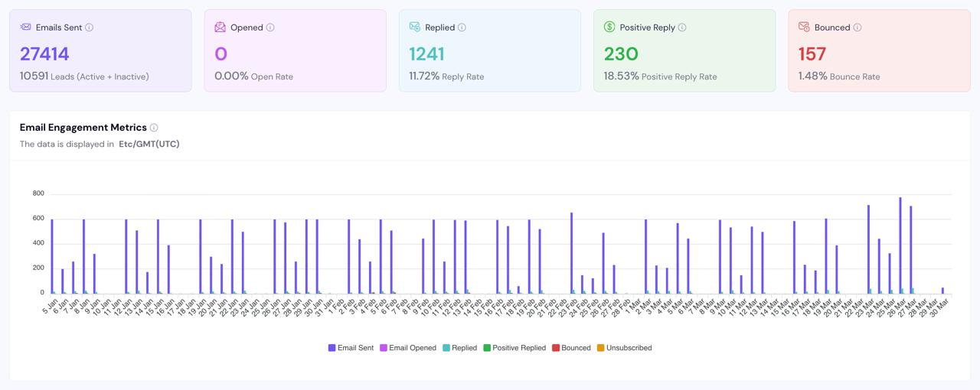Click the Emails Sent envelope icon
This screenshot has width=980, height=390.
click(x=26, y=27)
